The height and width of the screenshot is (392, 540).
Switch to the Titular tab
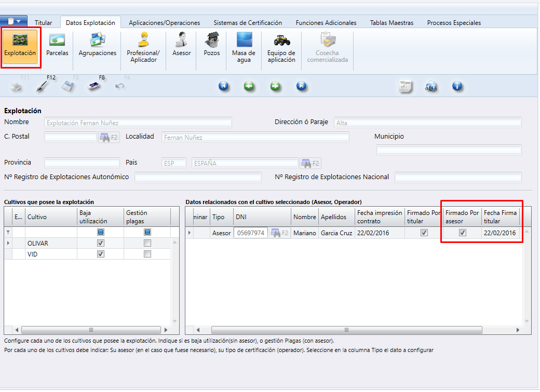43,23
